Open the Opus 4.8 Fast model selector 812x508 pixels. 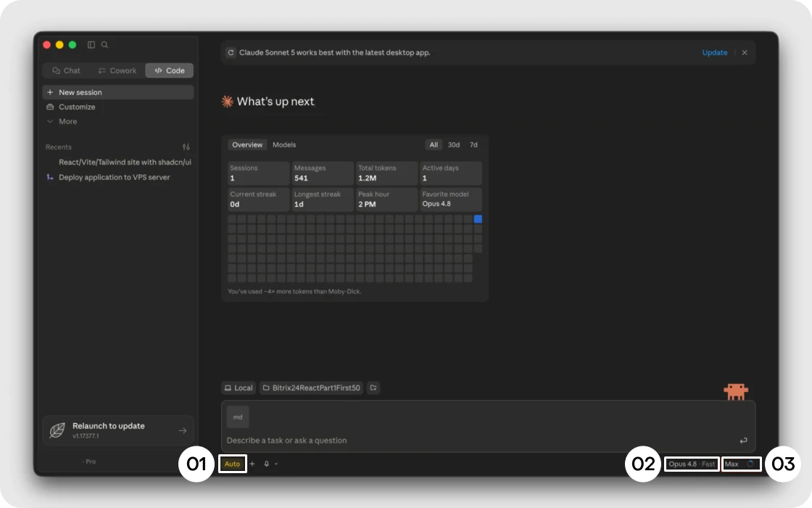[x=692, y=464]
